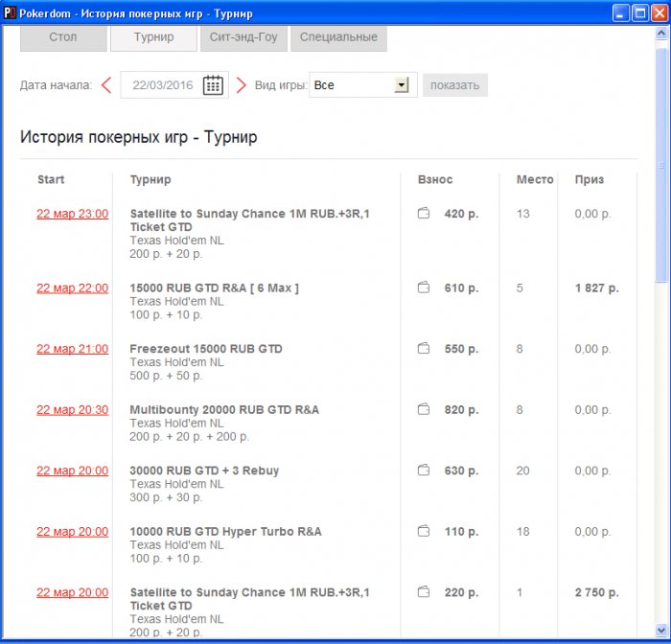Viewport: 671px width, 644px height.
Task: Click wallet icon beside 420 р. buy-in
Action: [x=424, y=213]
